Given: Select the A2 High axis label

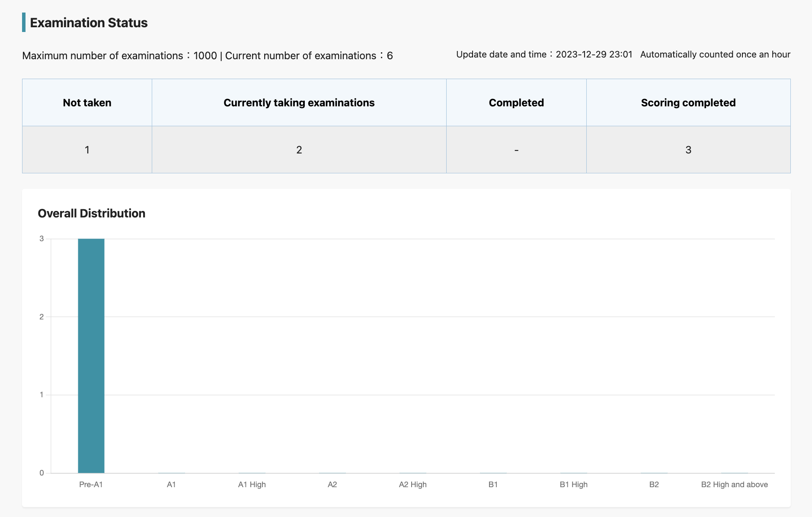Looking at the screenshot, I should pos(412,484).
